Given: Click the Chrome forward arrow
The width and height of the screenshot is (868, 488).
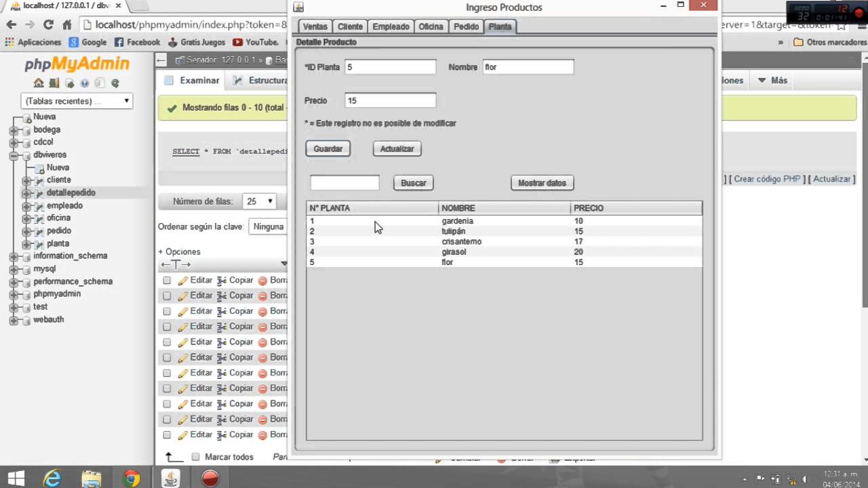Looking at the screenshot, I should pyautogui.click(x=30, y=24).
